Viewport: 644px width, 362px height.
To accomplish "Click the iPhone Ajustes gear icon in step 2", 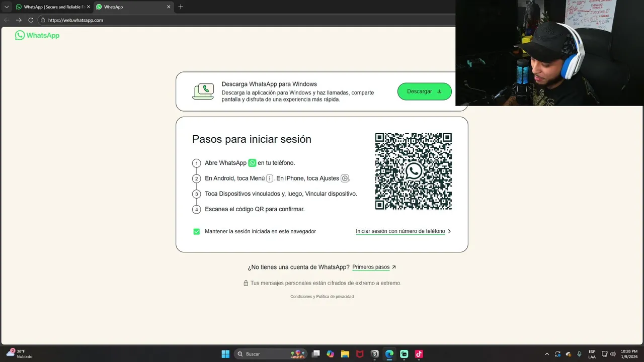I will coord(345,178).
